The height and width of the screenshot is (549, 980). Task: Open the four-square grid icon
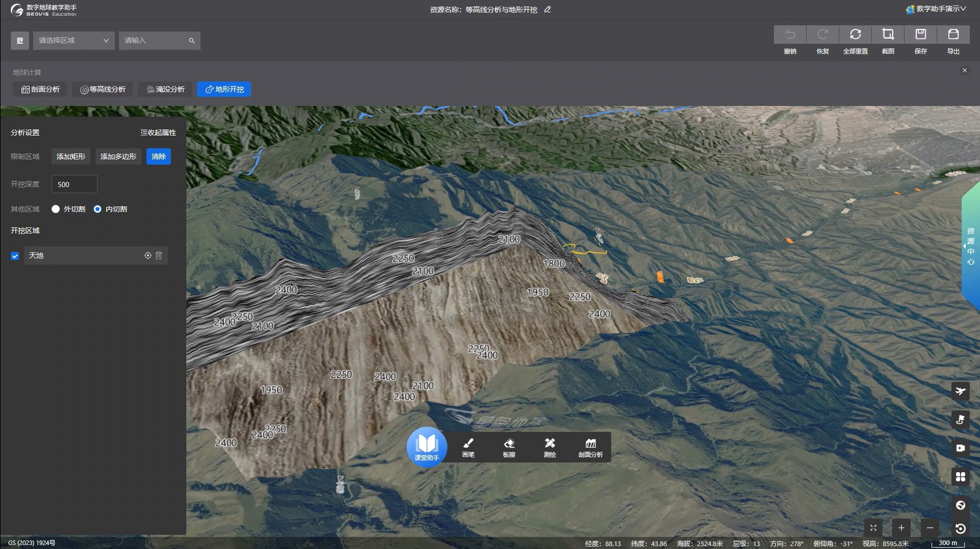(x=961, y=476)
